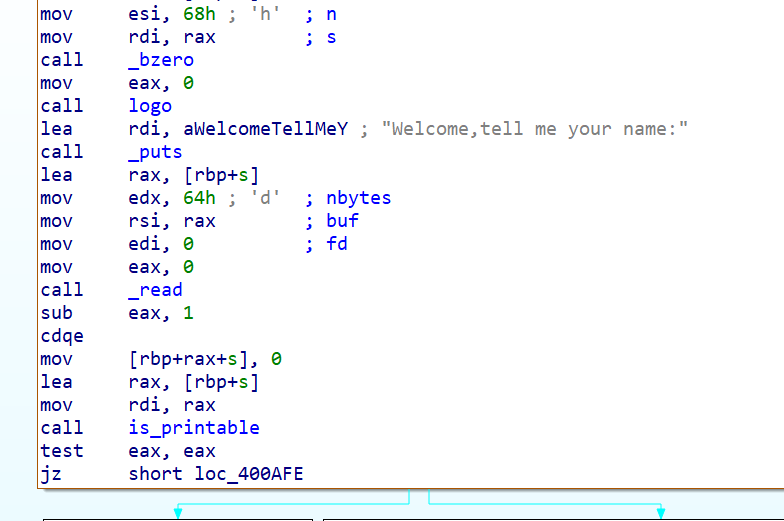Click the "Welcome,tell me your name:" string comment
Screen dimensions: 784x521
click(534, 129)
